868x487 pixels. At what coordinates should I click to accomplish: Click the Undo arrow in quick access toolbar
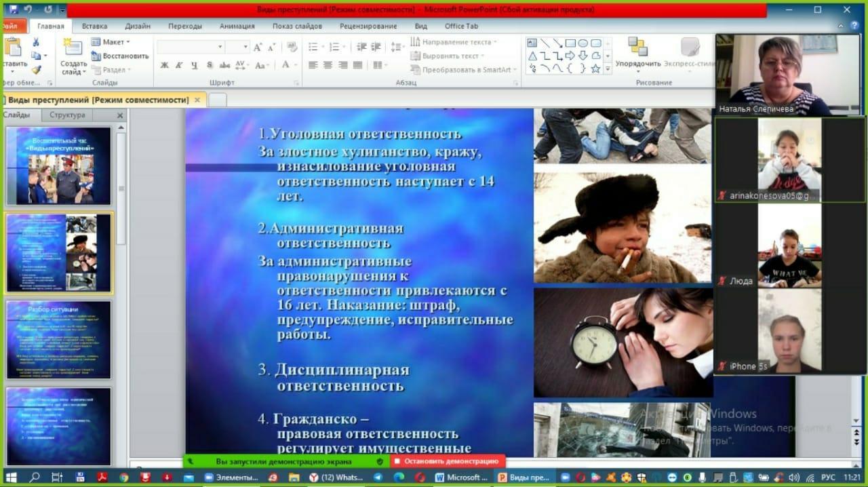tap(28, 9)
